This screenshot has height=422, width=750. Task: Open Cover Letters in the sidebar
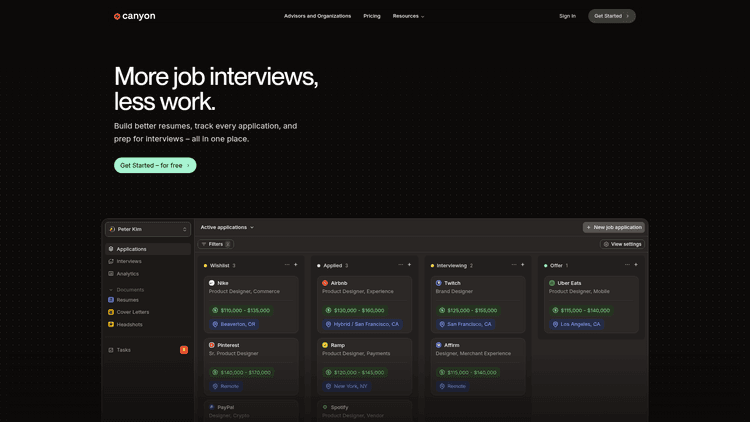coord(148,312)
